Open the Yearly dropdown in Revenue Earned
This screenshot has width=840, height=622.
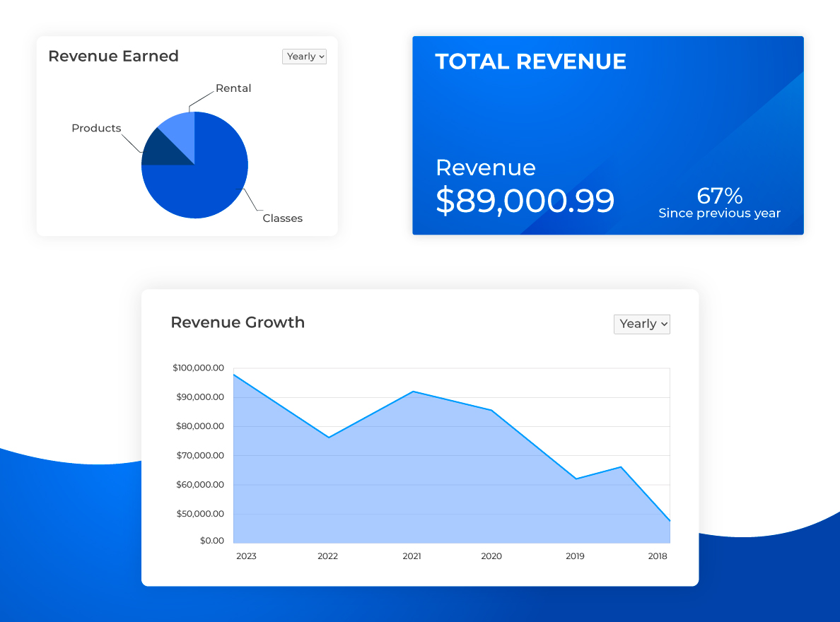[x=304, y=57]
